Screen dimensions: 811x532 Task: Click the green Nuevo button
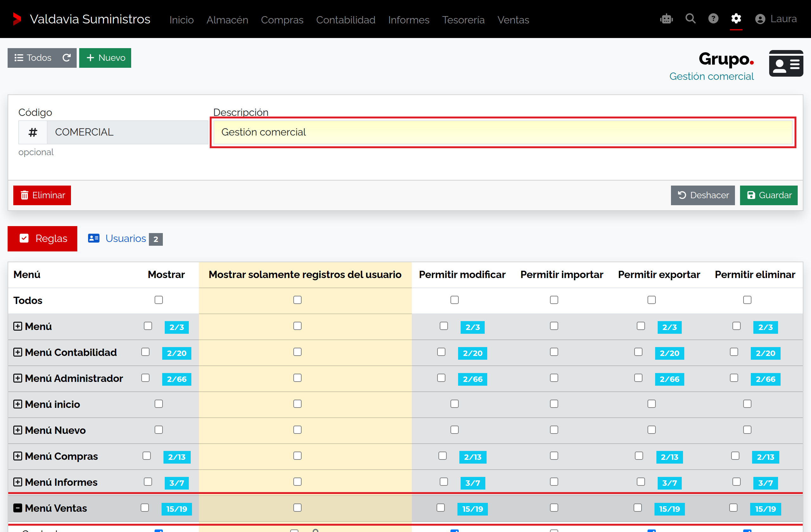click(105, 58)
